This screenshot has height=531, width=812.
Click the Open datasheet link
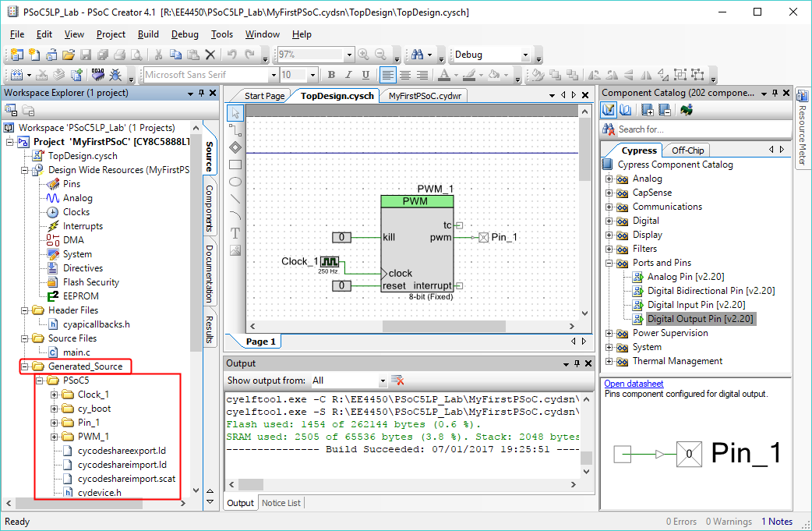tap(634, 384)
